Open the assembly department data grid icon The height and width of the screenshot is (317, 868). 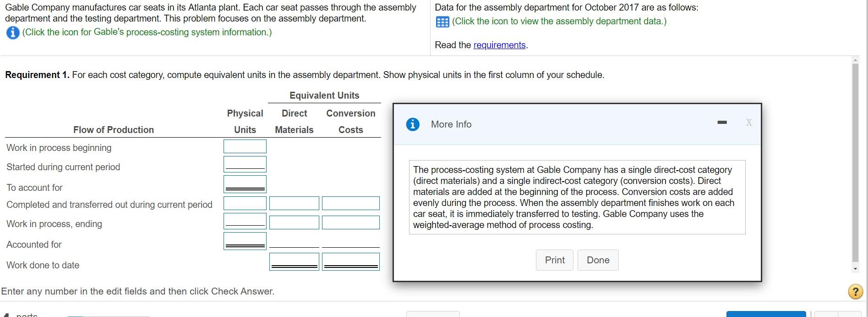pos(442,22)
